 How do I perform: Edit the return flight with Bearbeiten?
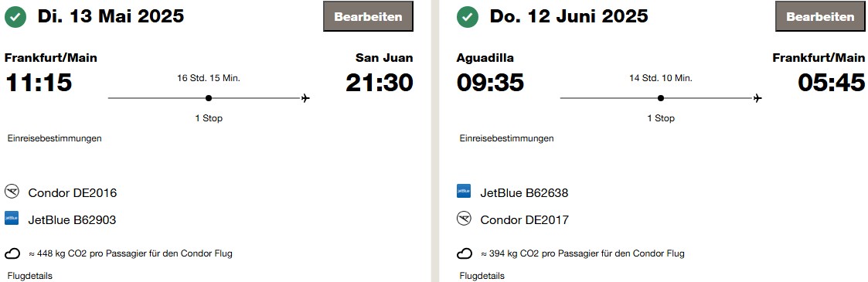820,16
